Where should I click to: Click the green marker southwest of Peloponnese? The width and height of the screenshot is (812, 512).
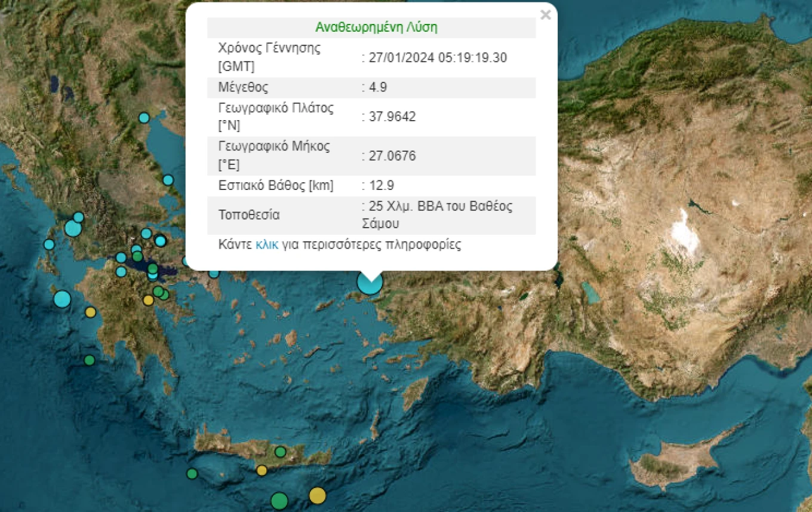coord(89,360)
